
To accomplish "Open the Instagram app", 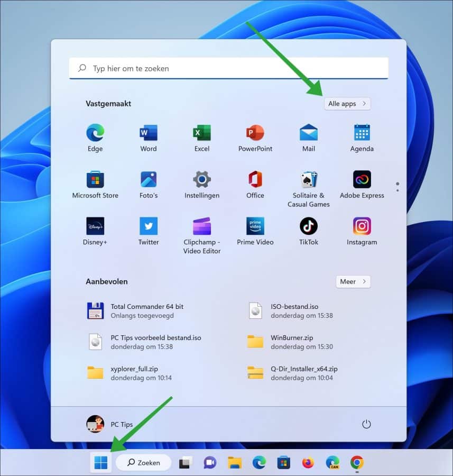I will 362,231.
